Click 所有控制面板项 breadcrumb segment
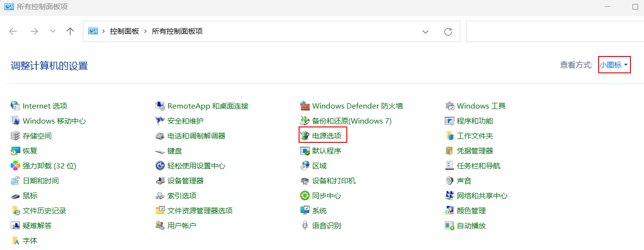The width and height of the screenshot is (644, 250). (177, 31)
